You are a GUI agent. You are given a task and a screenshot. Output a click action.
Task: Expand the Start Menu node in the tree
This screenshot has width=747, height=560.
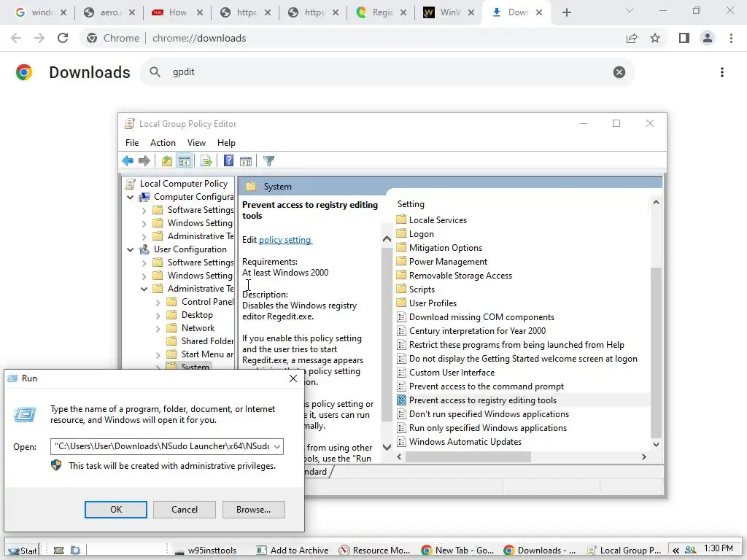click(x=158, y=355)
